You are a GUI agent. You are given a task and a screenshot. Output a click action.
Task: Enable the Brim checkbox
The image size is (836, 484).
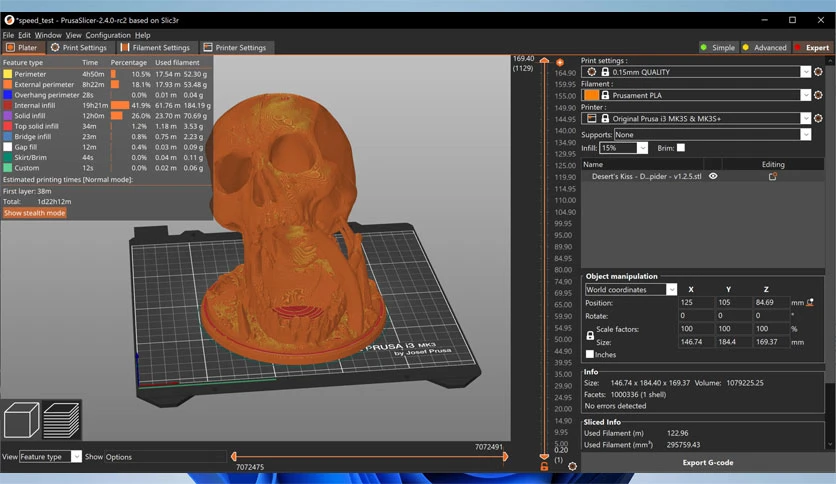[x=681, y=148]
